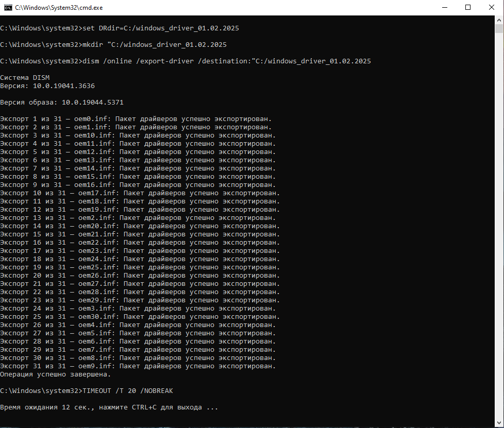Click the export line for oem18.inf

140,201
